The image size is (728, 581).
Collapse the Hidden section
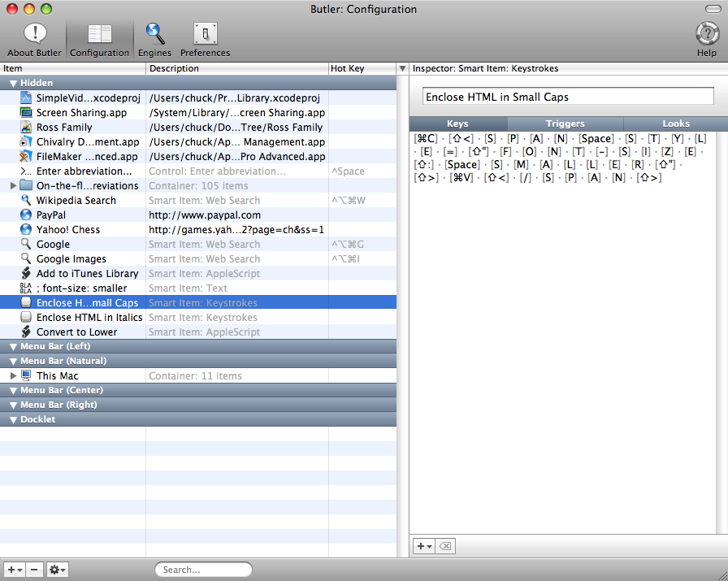click(x=13, y=84)
